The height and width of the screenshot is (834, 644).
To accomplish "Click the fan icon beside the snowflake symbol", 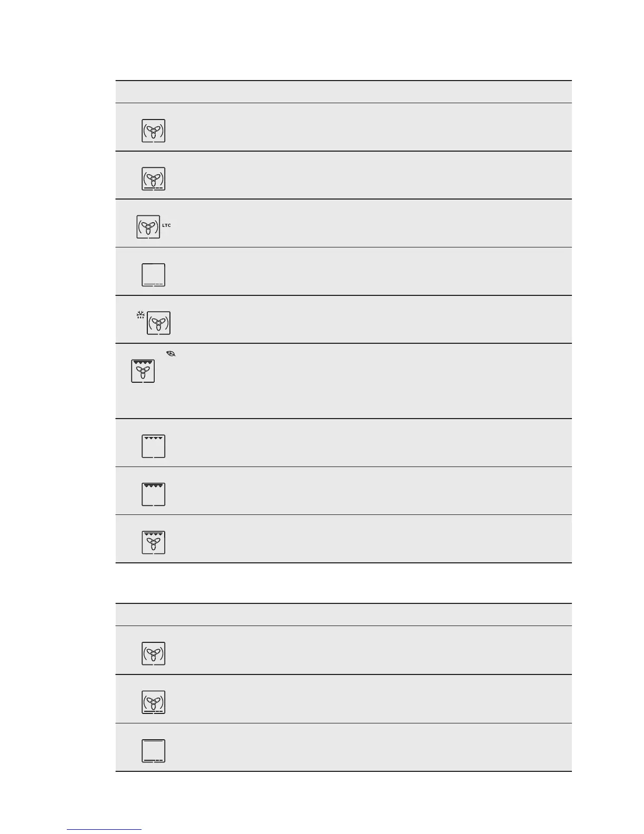I will [x=158, y=323].
